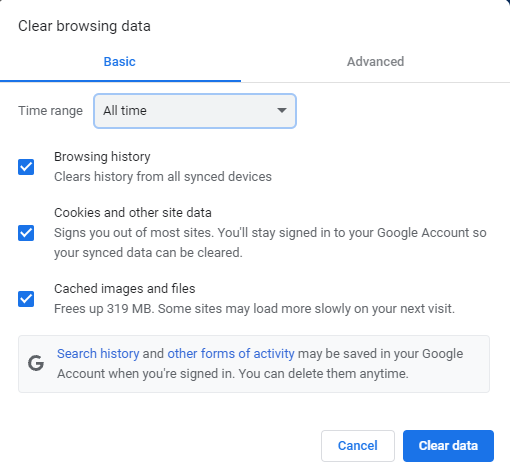
Task: Uncheck Cookies and other site data checkbox
Action: (x=26, y=233)
